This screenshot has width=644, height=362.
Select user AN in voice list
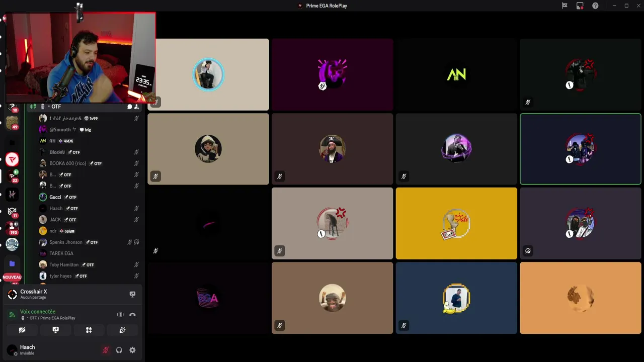tap(88, 141)
